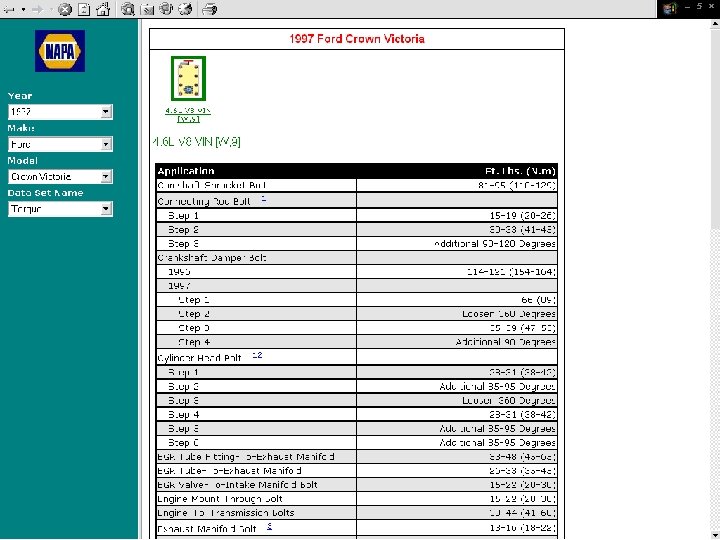This screenshot has width=720, height=540.
Task: Open the Year dropdown
Action: point(60,112)
